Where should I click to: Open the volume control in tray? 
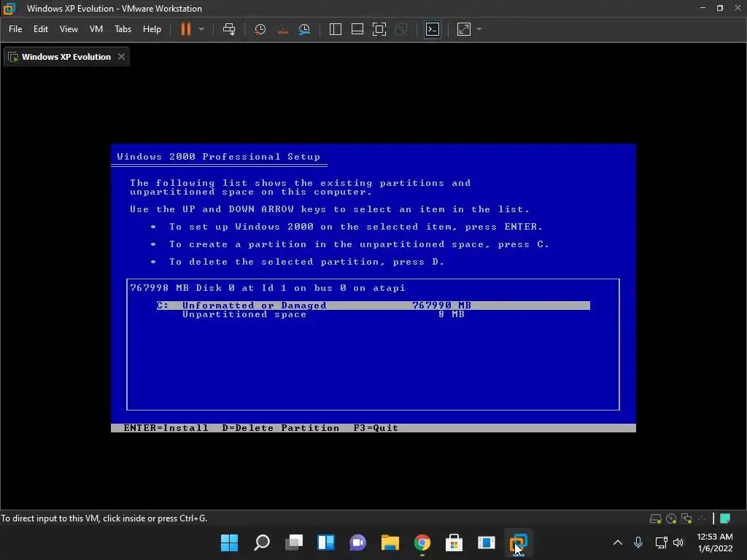pos(679,542)
